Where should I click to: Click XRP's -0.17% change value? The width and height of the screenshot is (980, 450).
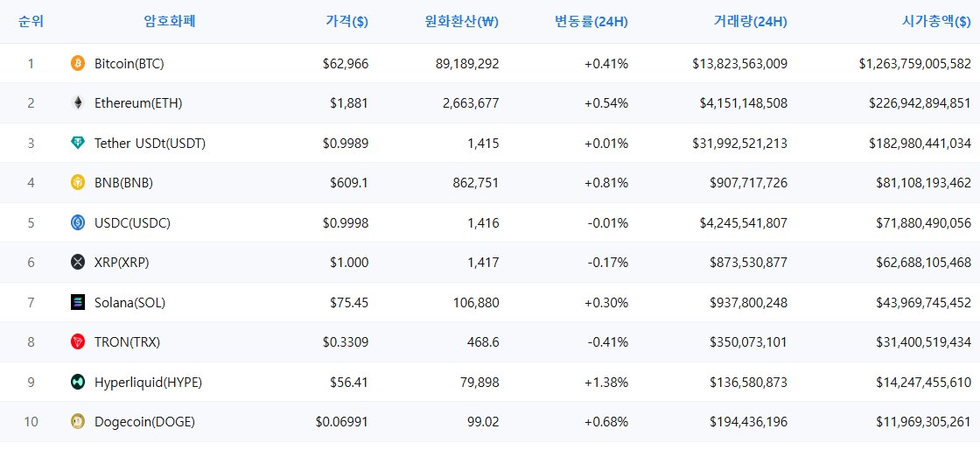[607, 263]
